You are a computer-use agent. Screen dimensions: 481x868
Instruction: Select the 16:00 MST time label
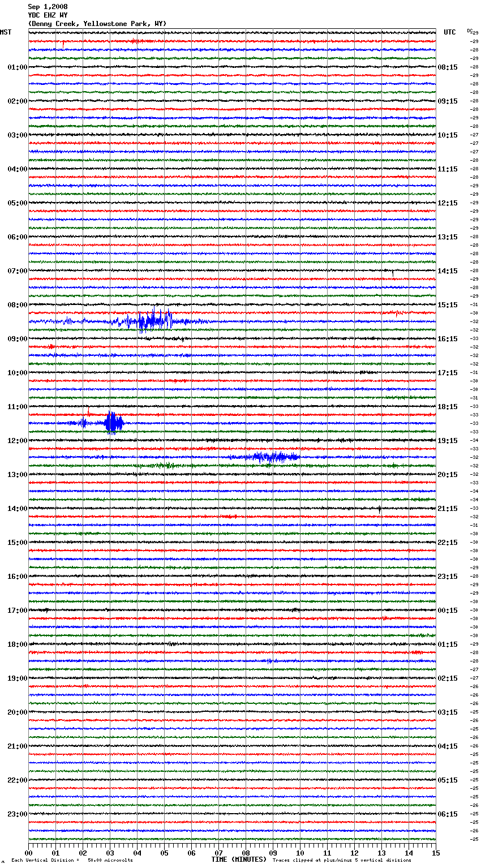point(18,577)
